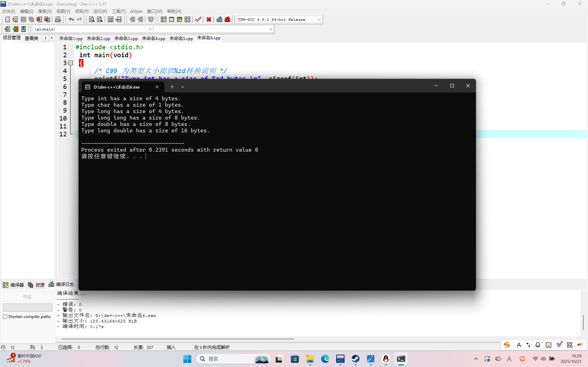Open the console tab list dropdown arrow
The image size is (588, 367).
pos(182,87)
